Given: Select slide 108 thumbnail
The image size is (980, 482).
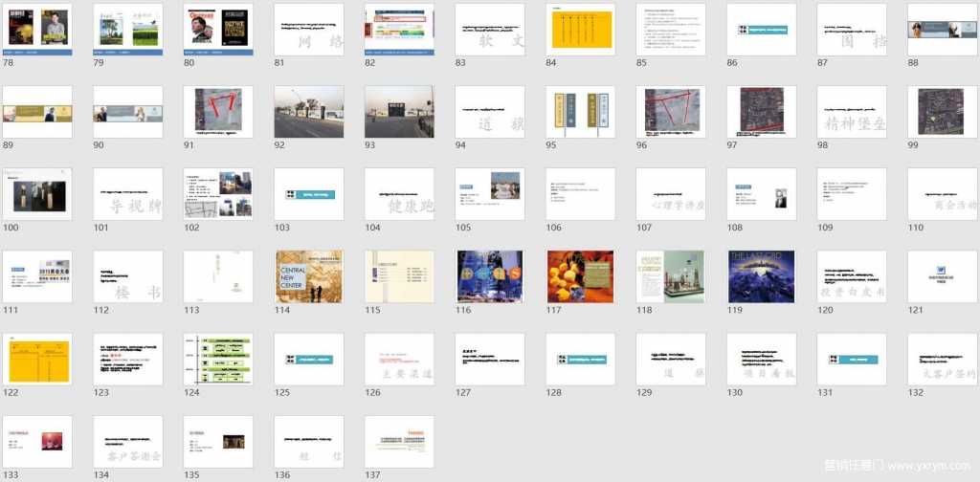Looking at the screenshot, I should (x=761, y=193).
